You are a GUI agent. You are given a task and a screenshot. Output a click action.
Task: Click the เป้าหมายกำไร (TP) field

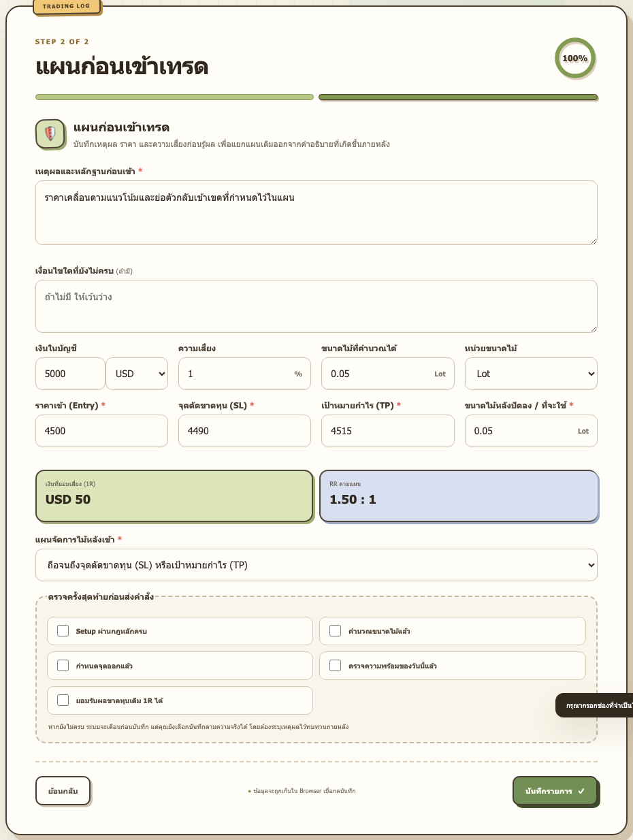point(388,431)
